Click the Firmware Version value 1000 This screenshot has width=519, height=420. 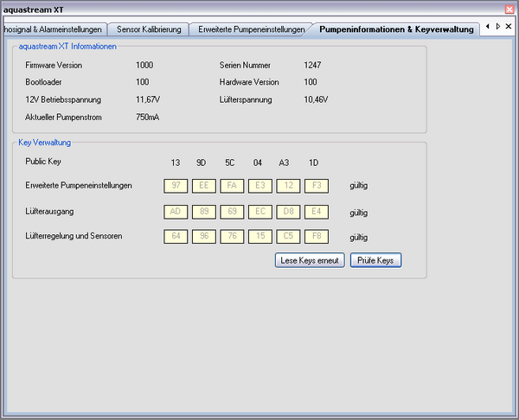pos(144,65)
